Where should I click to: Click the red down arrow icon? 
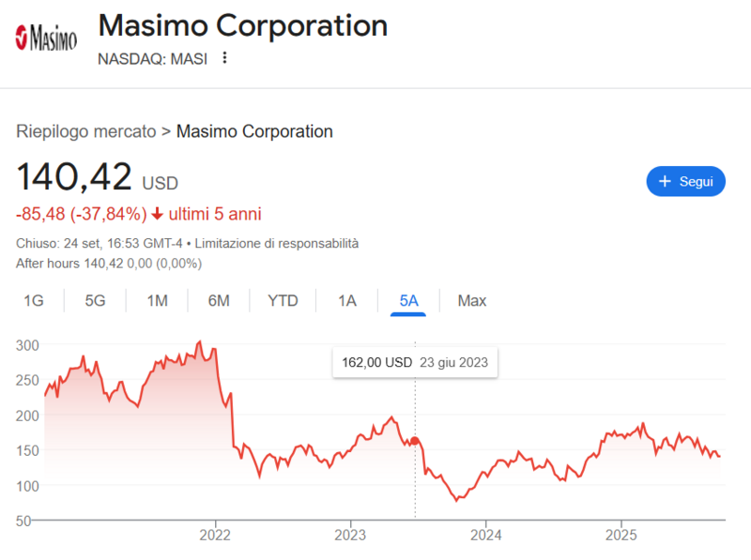pyautogui.click(x=157, y=214)
